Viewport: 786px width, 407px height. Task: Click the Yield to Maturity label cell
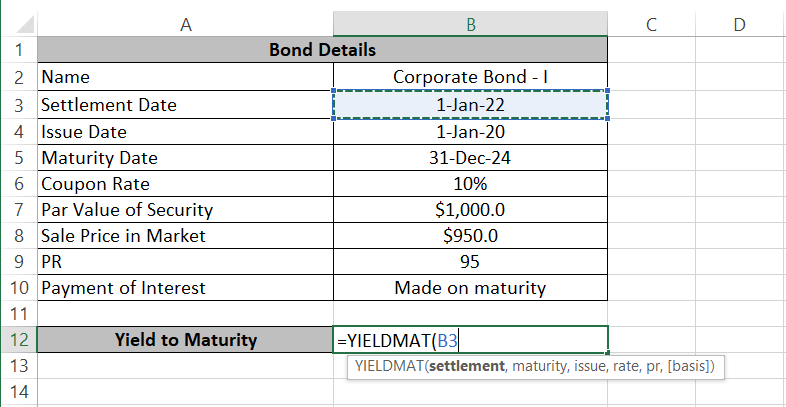click(185, 340)
